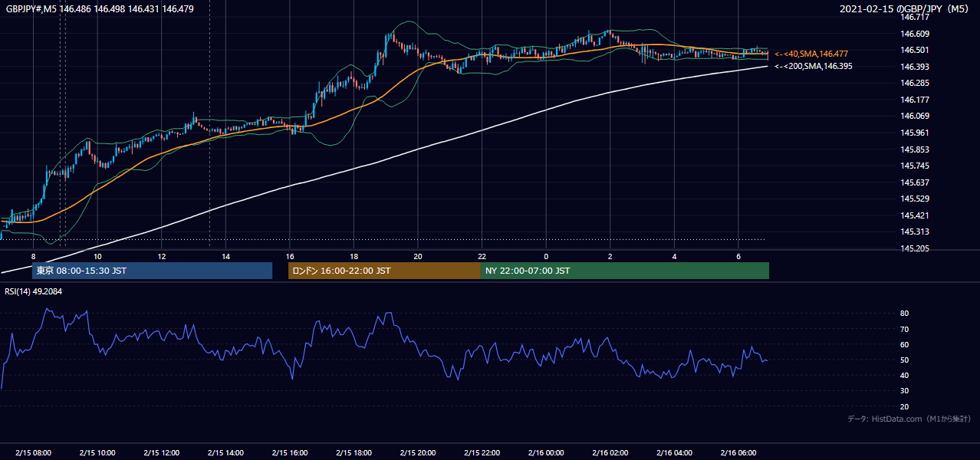This screenshot has width=980, height=460.
Task: Click the bottom date label 2/15 10:00
Action: point(97,453)
